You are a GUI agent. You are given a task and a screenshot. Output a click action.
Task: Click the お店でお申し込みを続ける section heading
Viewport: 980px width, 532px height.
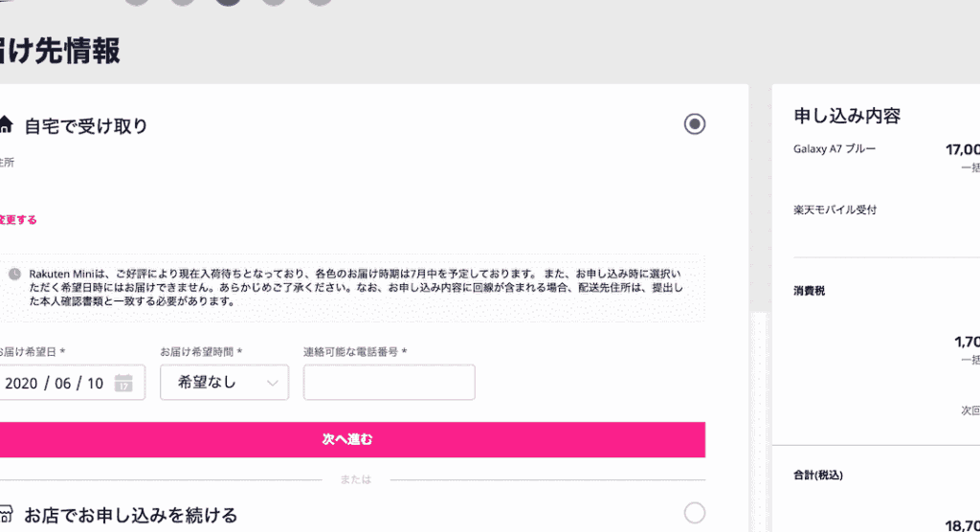[x=130, y=515]
